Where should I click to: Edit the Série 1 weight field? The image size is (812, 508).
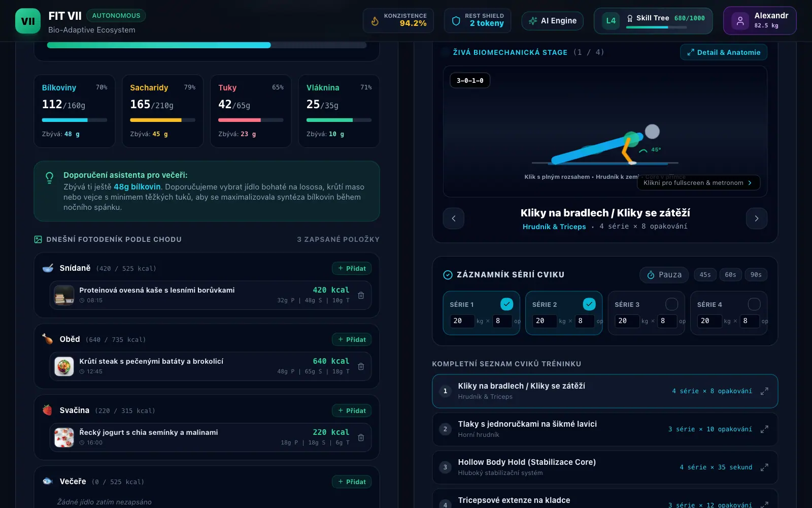(x=462, y=321)
